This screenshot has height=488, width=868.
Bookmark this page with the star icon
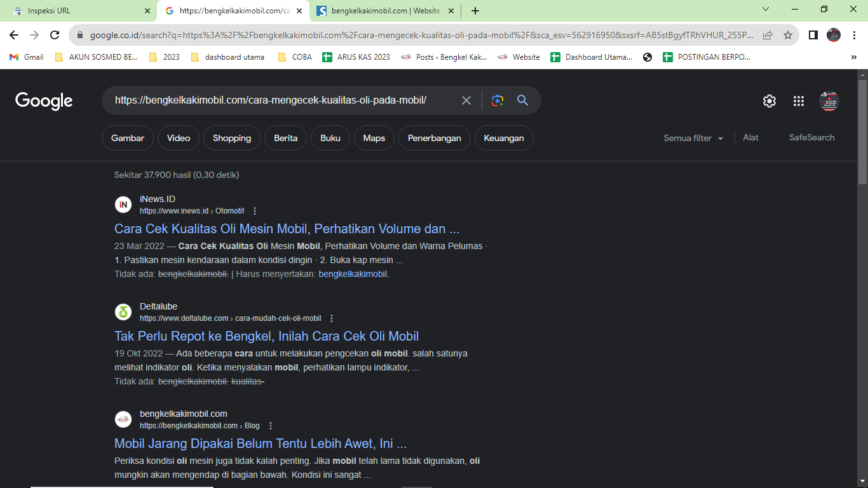tap(788, 35)
